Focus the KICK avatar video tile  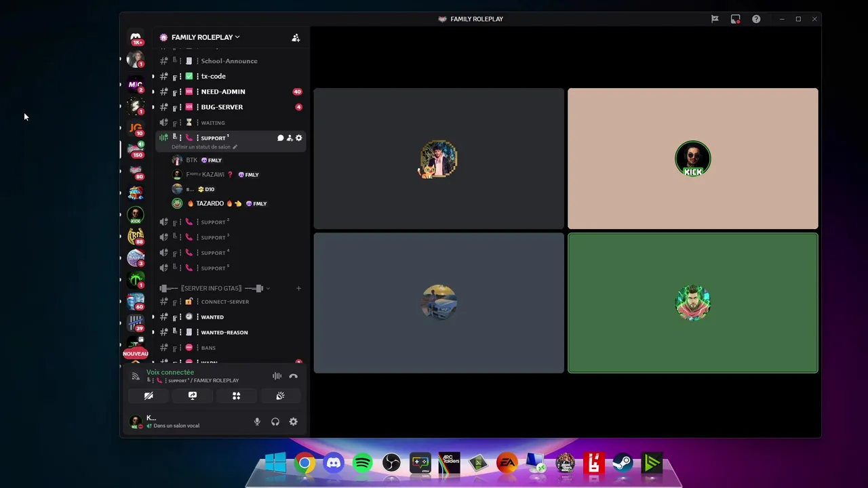tap(692, 159)
